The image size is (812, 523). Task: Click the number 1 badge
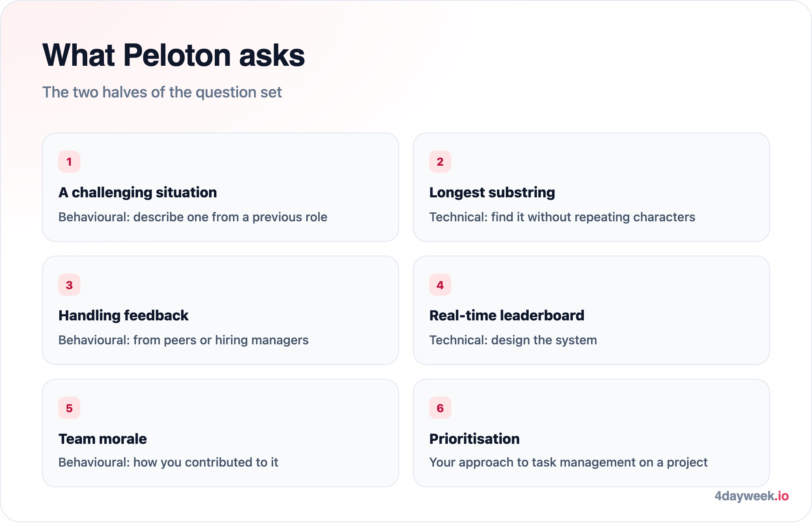click(x=69, y=162)
